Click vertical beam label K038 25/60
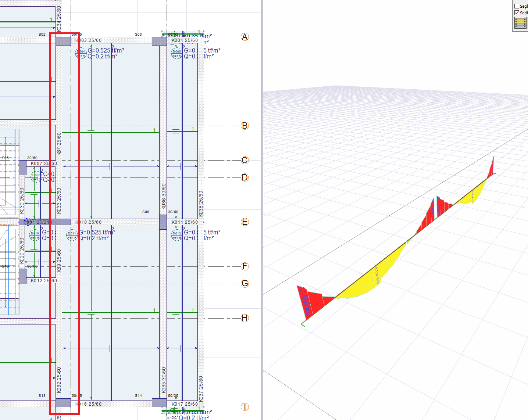This screenshot has width=528, height=420. pos(201,204)
